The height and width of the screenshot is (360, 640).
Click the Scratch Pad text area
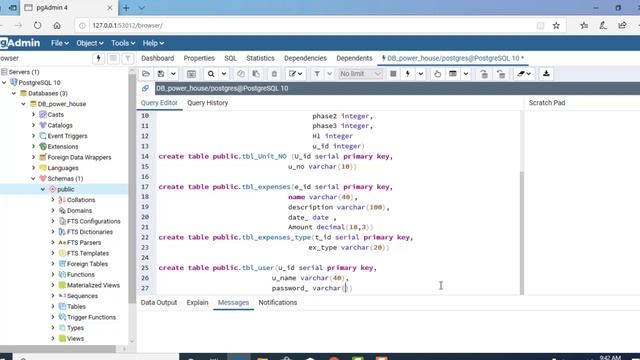[582, 201]
